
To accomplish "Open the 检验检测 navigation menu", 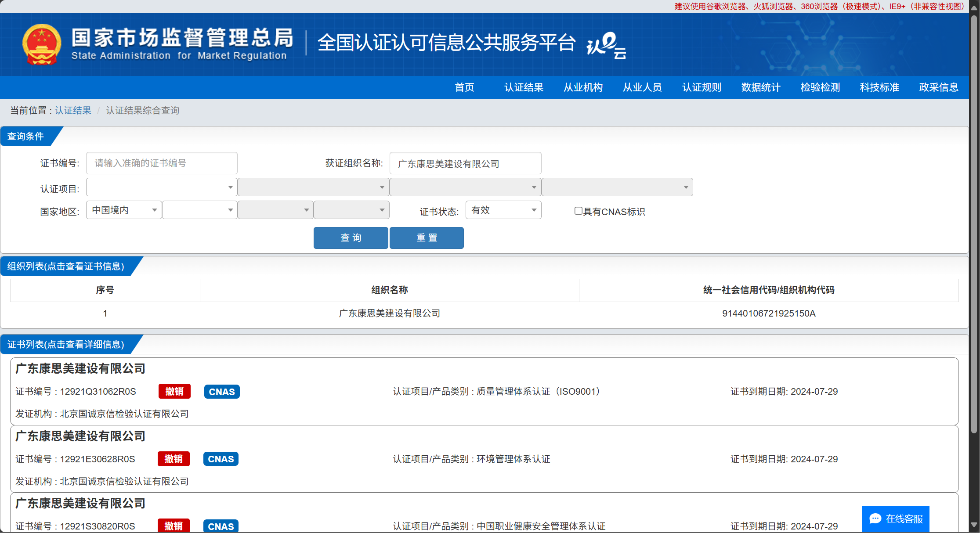I will [x=820, y=87].
